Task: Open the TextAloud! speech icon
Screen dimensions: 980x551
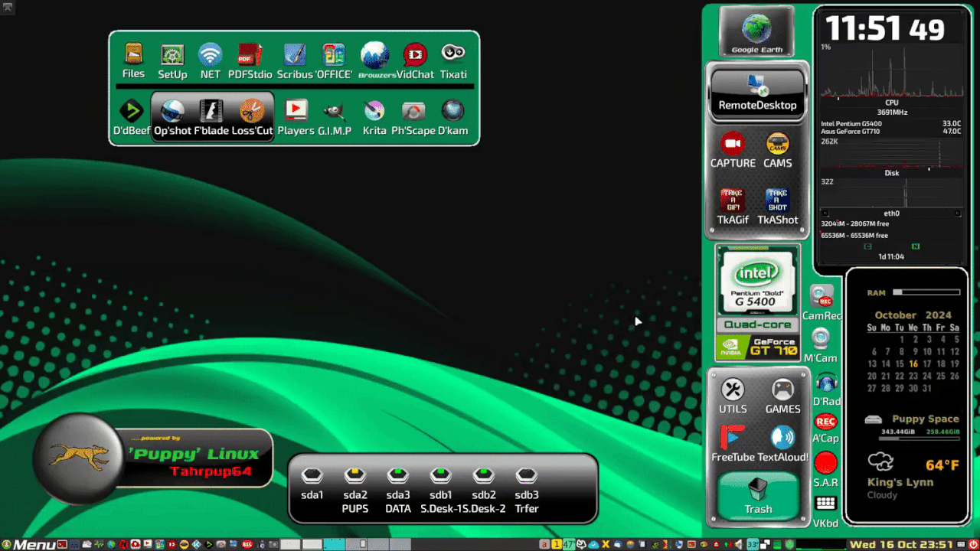Action: (x=782, y=437)
